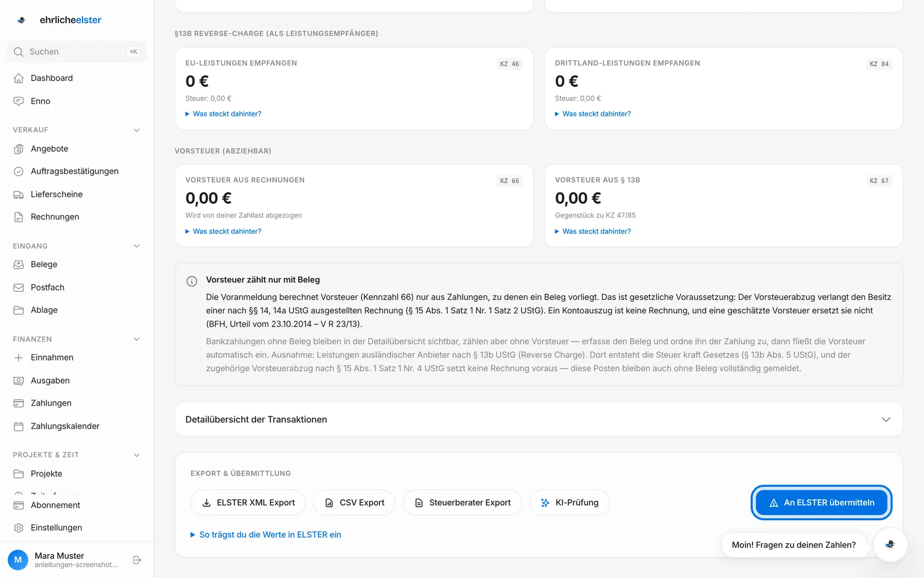
Task: Click the Rechnungen document icon
Action: pos(18,217)
